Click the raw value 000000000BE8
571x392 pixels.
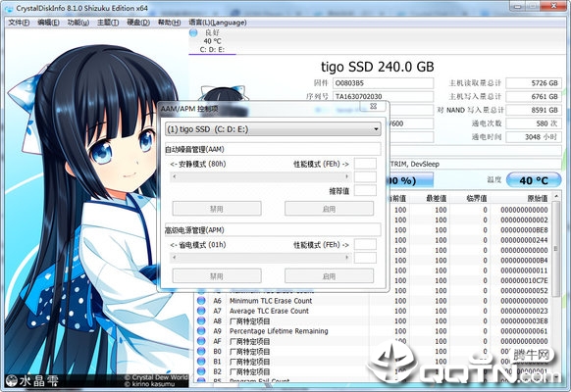pyautogui.click(x=524, y=230)
